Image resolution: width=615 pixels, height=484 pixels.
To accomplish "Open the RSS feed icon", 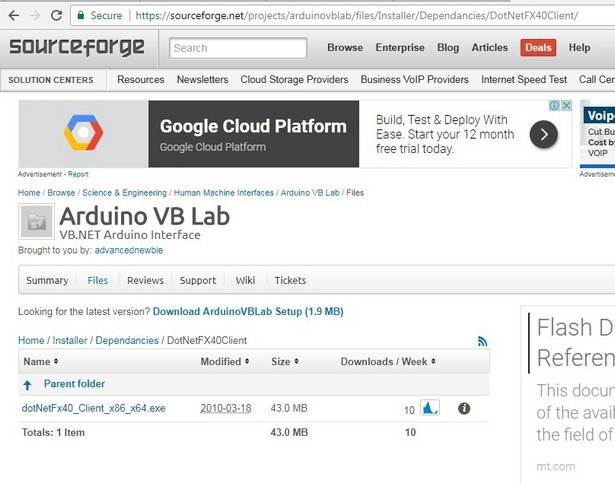I will [x=482, y=341].
